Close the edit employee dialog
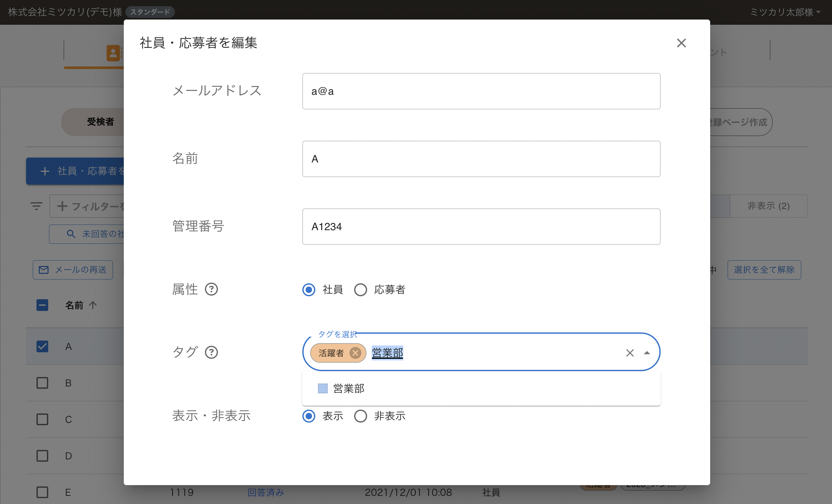Viewport: 832px width, 504px height. pos(681,43)
